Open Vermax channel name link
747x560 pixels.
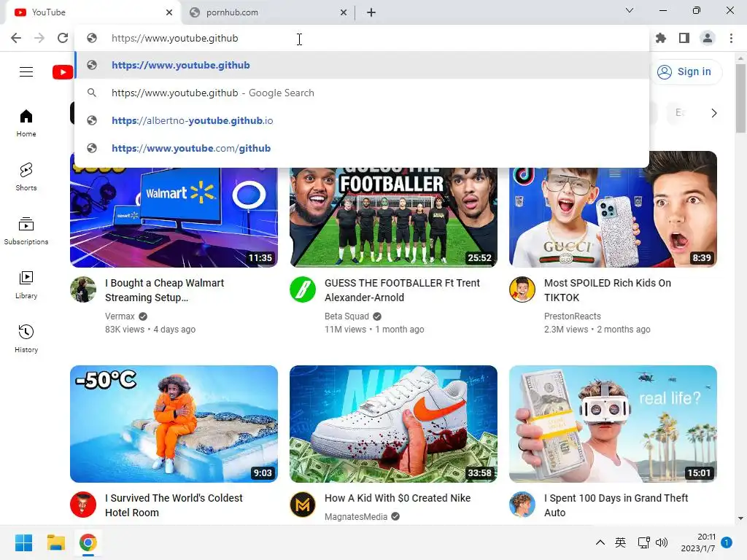point(120,316)
